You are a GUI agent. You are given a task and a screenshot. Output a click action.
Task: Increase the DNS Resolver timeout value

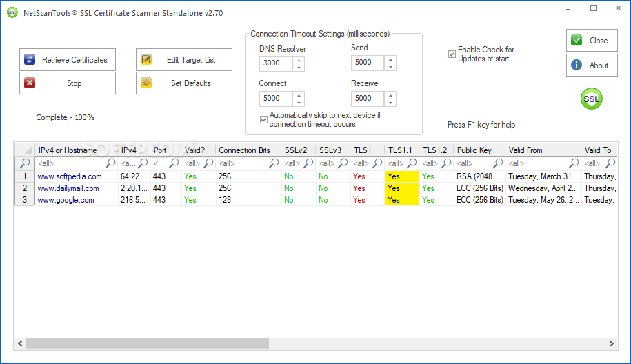pyautogui.click(x=299, y=60)
